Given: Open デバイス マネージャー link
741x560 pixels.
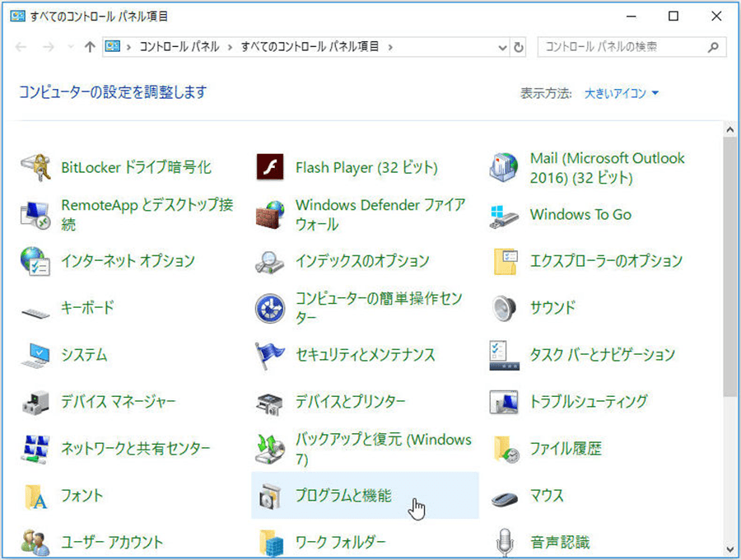Looking at the screenshot, I should (119, 402).
